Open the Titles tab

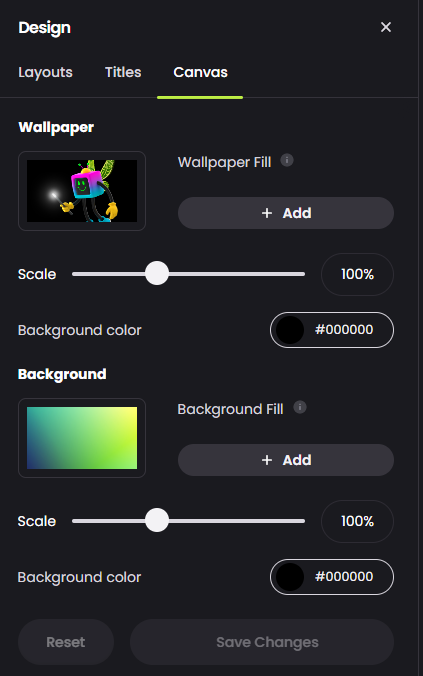click(x=123, y=72)
